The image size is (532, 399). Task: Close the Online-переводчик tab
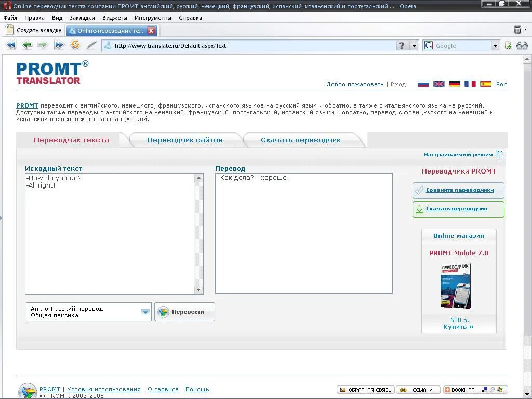click(151, 31)
